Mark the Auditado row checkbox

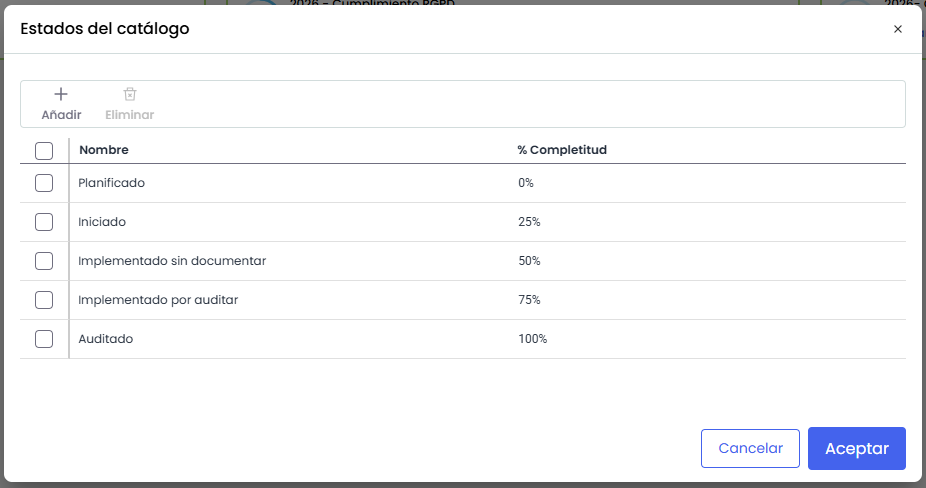(x=44, y=339)
